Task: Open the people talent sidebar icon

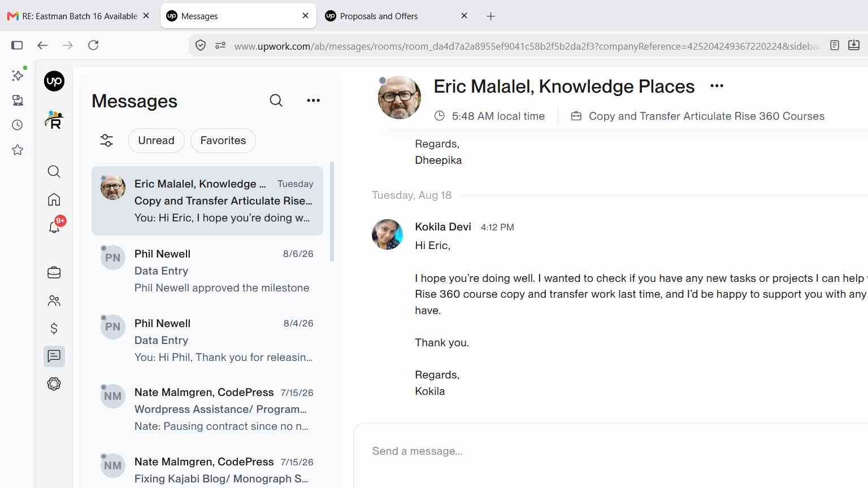Action: point(54,301)
